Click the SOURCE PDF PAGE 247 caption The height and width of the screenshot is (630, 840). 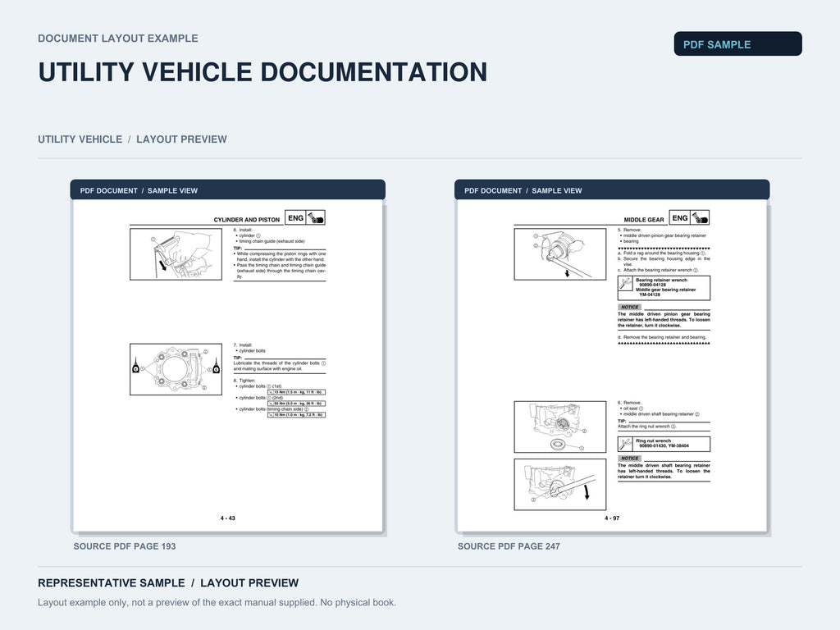tap(509, 546)
